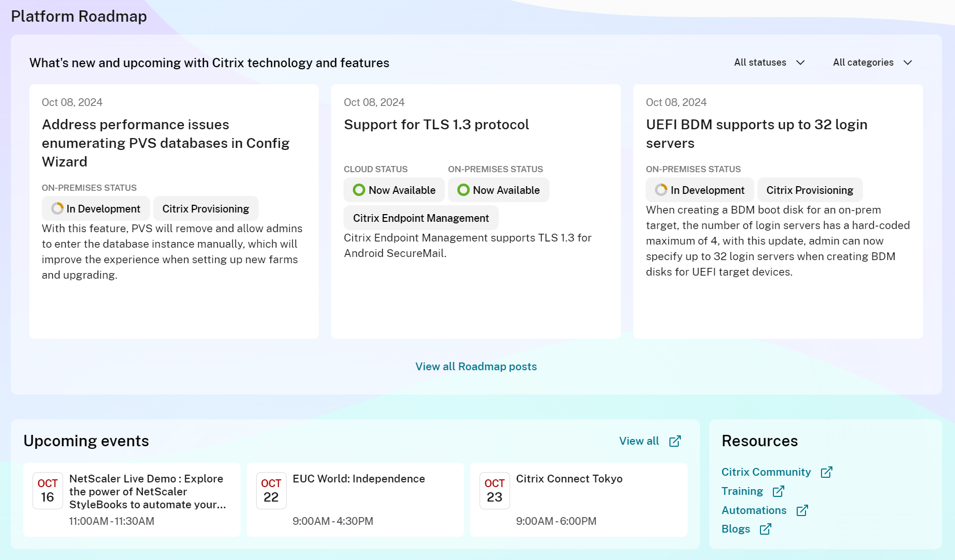Open View all Roadmap posts link
Image resolution: width=955 pixels, height=560 pixels.
476,367
